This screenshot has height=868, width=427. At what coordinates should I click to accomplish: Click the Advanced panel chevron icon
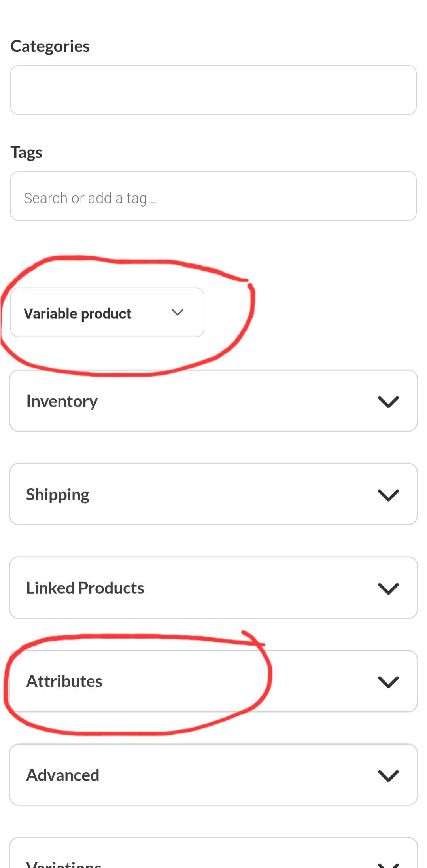pos(388,775)
